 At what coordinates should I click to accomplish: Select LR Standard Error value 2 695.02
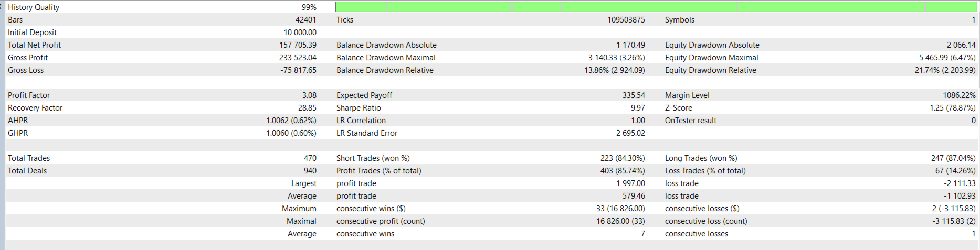coord(631,133)
